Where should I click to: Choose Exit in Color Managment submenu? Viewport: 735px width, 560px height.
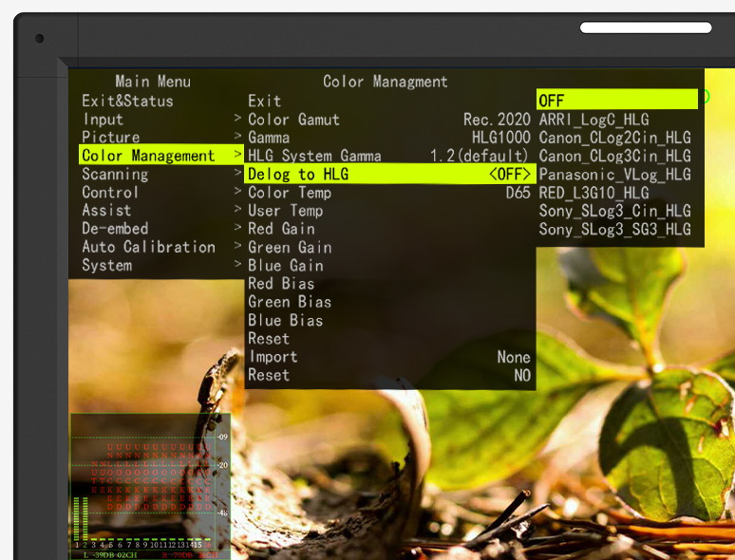click(264, 102)
